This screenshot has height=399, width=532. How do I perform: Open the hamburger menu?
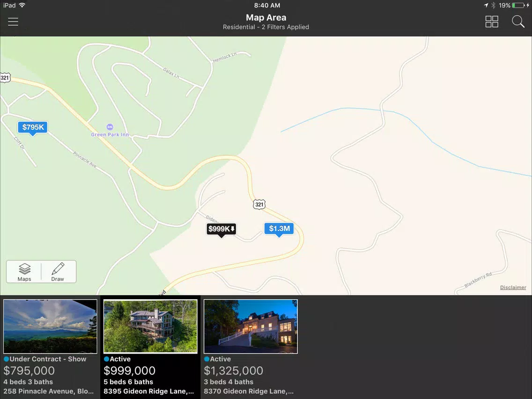[13, 22]
